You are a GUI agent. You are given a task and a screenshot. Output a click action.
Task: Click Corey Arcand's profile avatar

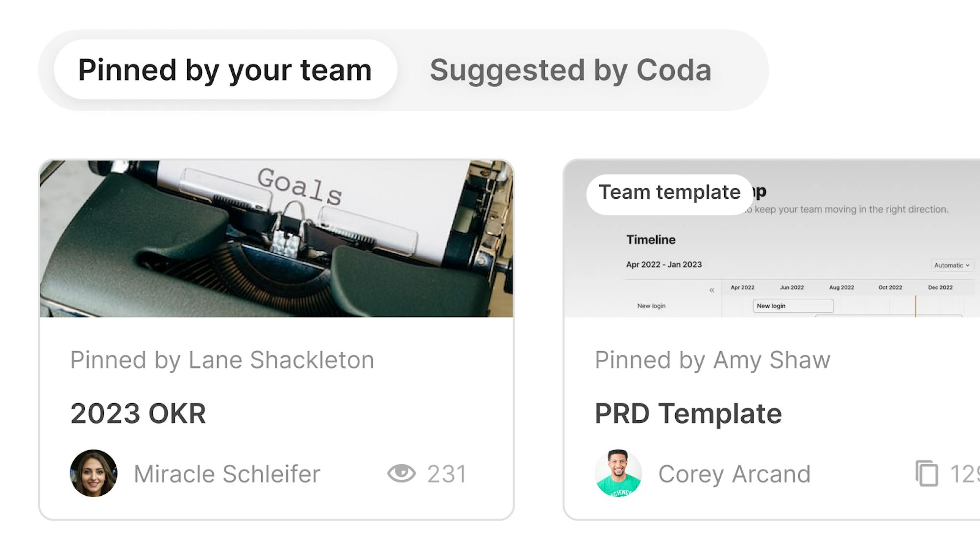coord(618,473)
